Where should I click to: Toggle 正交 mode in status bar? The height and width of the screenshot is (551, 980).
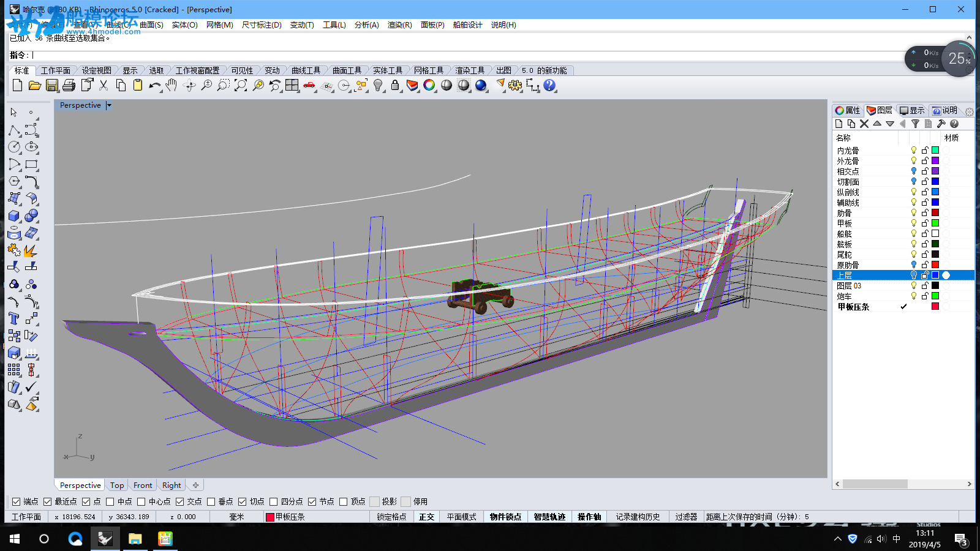426,517
